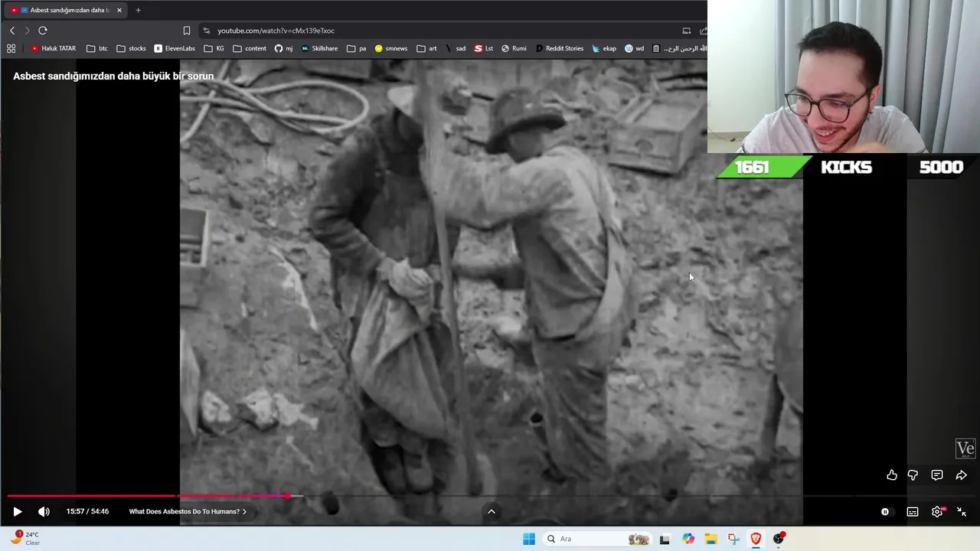
Task: Click the 15:57 / 54:46 time display
Action: [x=87, y=511]
